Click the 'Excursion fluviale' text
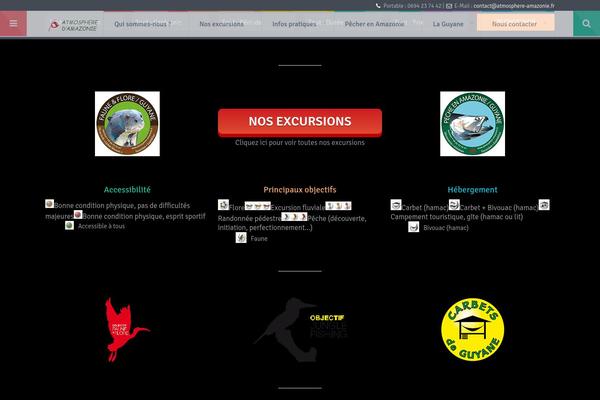 (x=298, y=208)
